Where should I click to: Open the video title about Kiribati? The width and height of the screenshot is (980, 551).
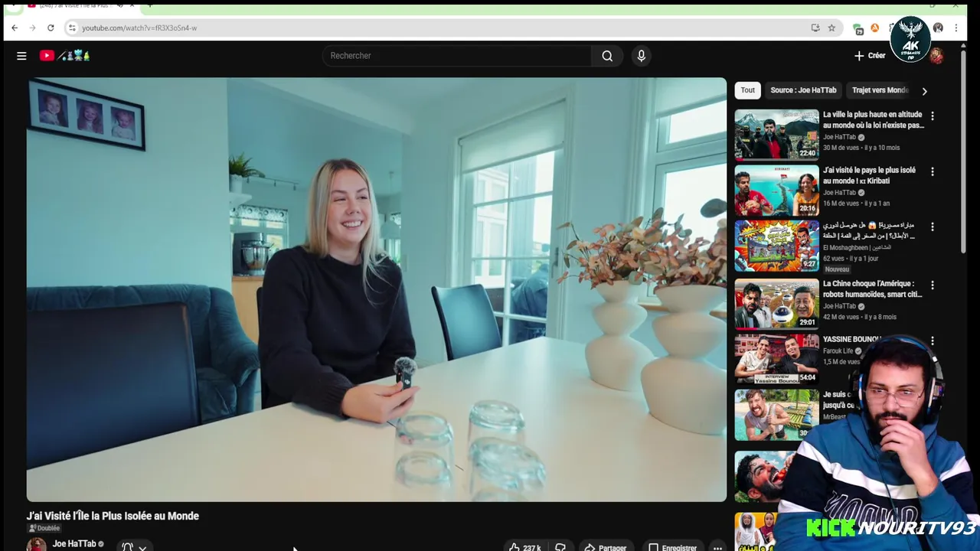coord(869,176)
